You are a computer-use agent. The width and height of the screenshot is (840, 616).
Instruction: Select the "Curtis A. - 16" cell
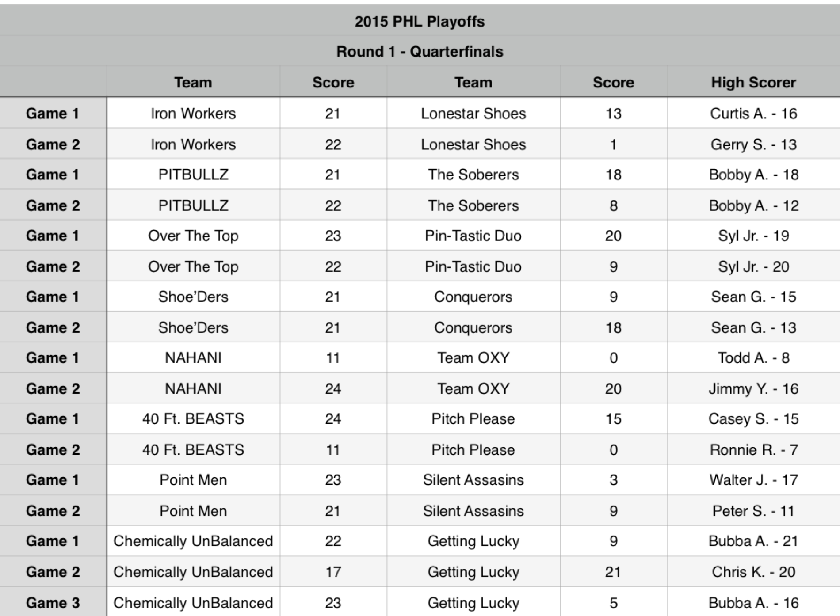[x=753, y=114]
